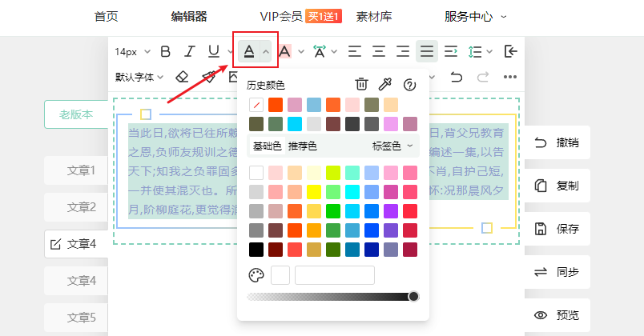Switch to the 基础色 tab
This screenshot has height=336, width=644.
pyautogui.click(x=268, y=146)
